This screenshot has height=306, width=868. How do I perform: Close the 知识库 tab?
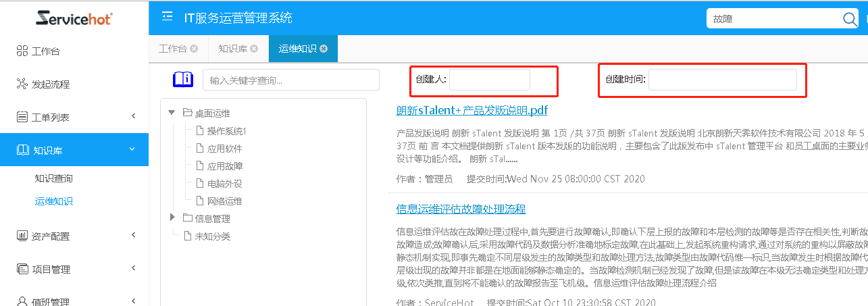click(254, 49)
